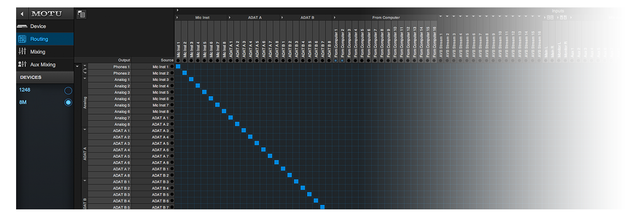Click the Main stereo pair icon
The image size is (644, 222).
click(550, 17)
